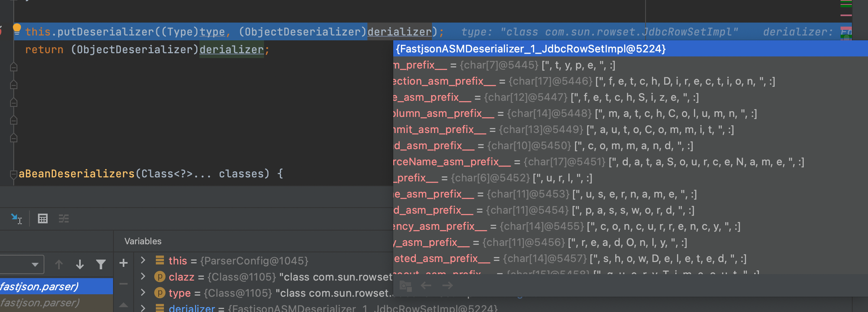Screen dimensions: 868x312
Task: Select the char[14]@5448 matchColumn row
Action: [631, 113]
